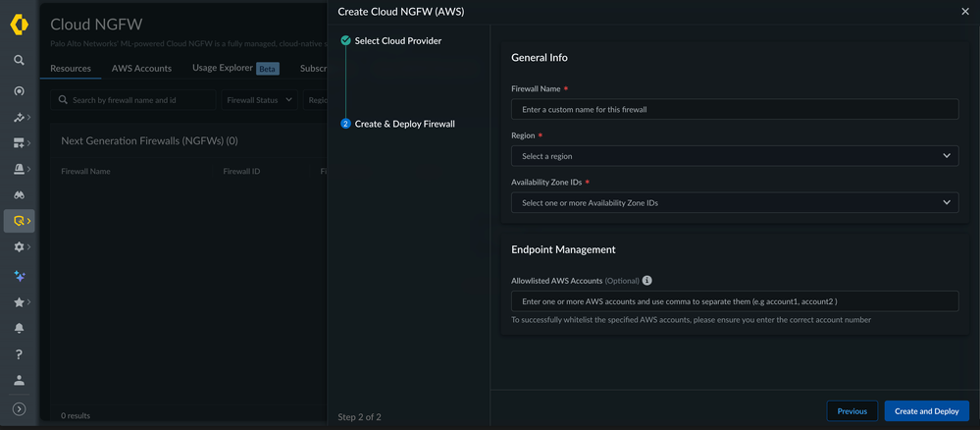Click the Endpoint Management section heading
Image resolution: width=980 pixels, height=430 pixels.
pyautogui.click(x=563, y=249)
